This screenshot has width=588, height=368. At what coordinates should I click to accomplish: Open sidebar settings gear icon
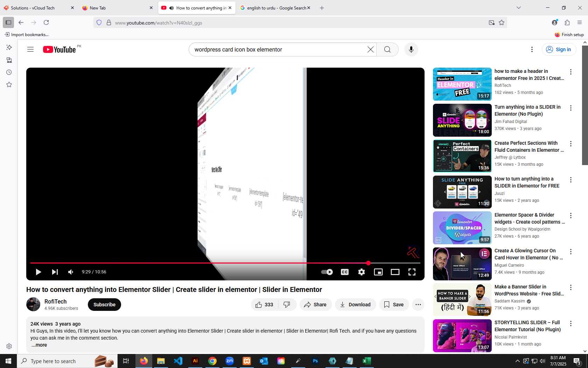9,346
